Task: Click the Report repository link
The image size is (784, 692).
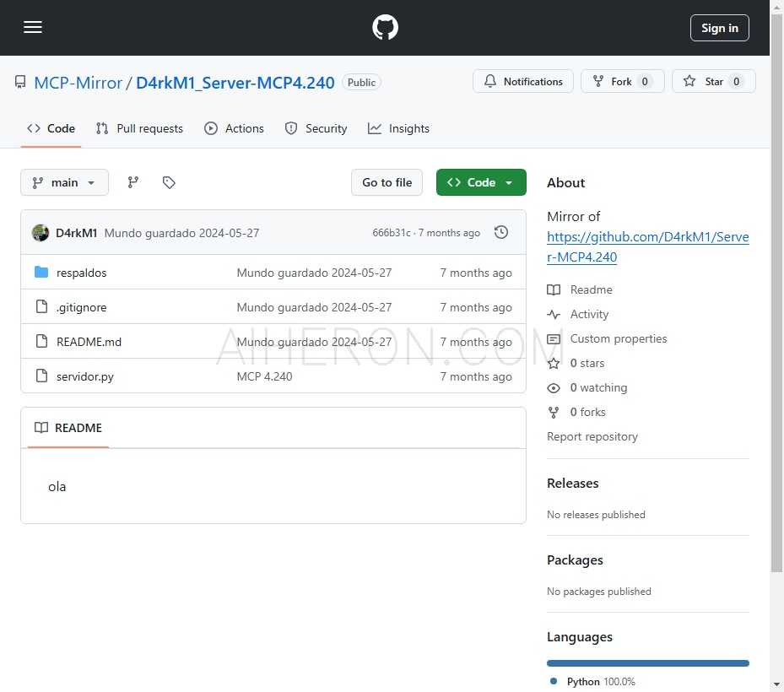Action: click(x=592, y=436)
